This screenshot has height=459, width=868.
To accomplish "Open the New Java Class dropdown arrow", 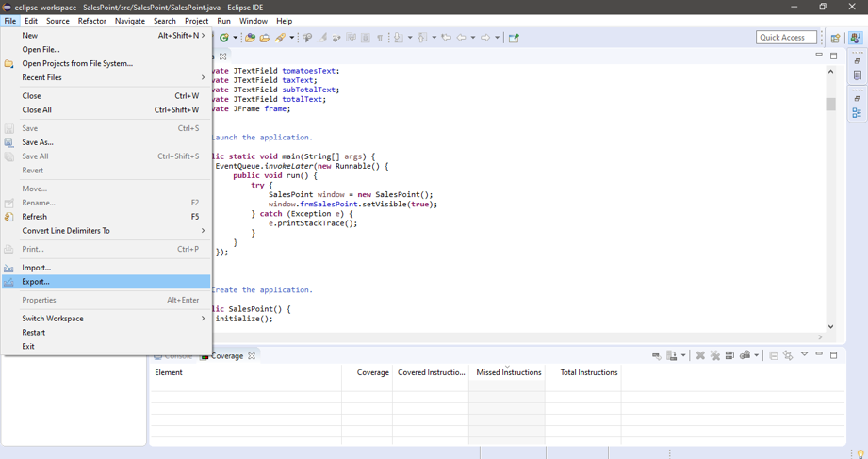I will pos(236,38).
